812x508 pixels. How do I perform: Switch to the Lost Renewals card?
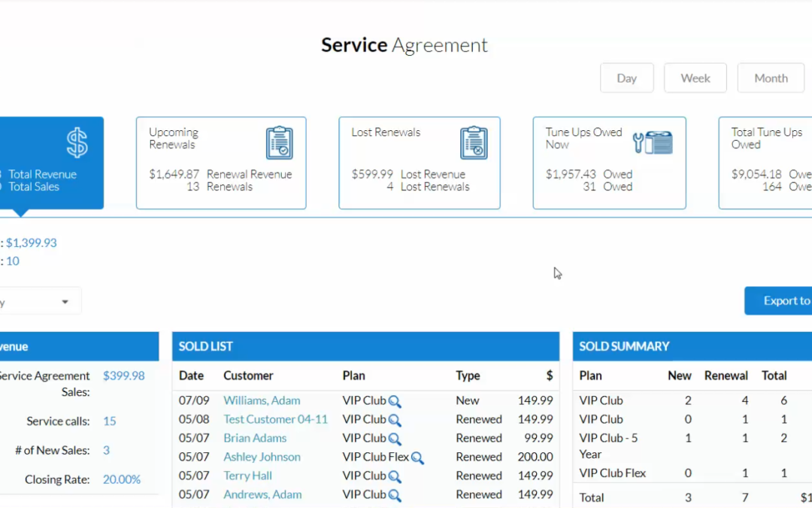pos(419,163)
